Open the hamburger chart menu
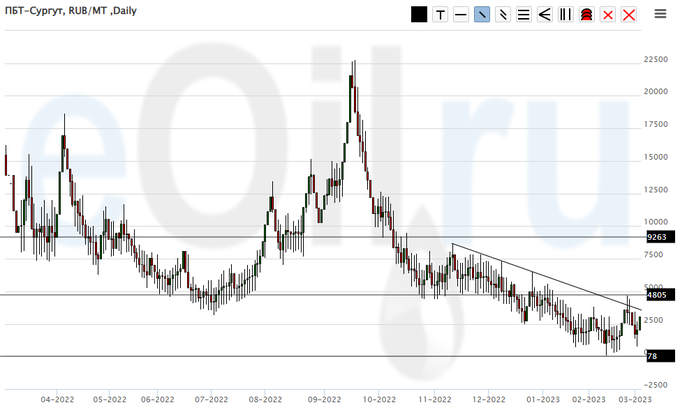The image size is (680, 412). 661,14
